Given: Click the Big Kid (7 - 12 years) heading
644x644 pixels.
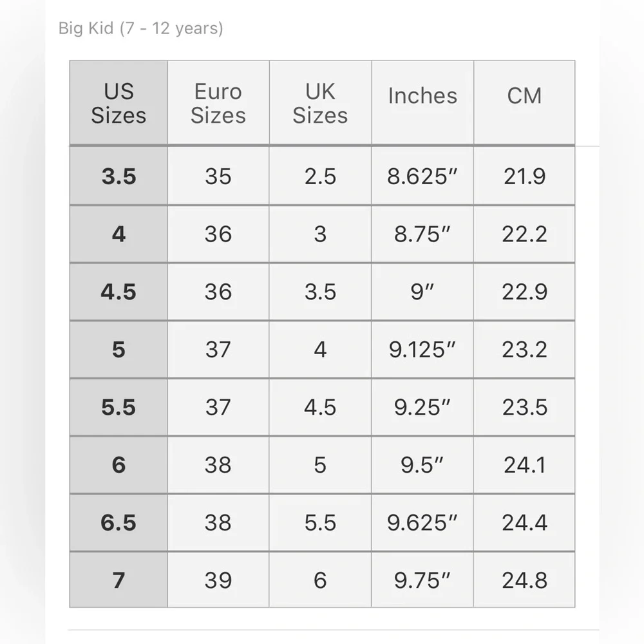Looking at the screenshot, I should pyautogui.click(x=141, y=28).
